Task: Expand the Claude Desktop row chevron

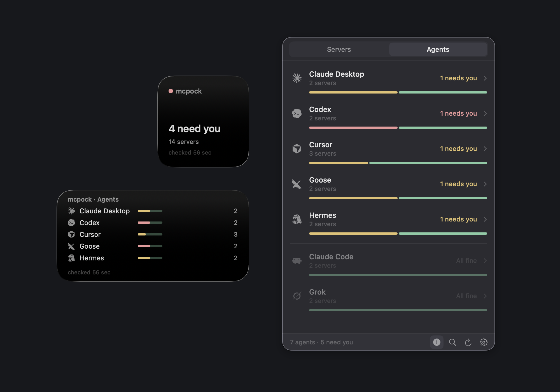Action: pos(485,78)
